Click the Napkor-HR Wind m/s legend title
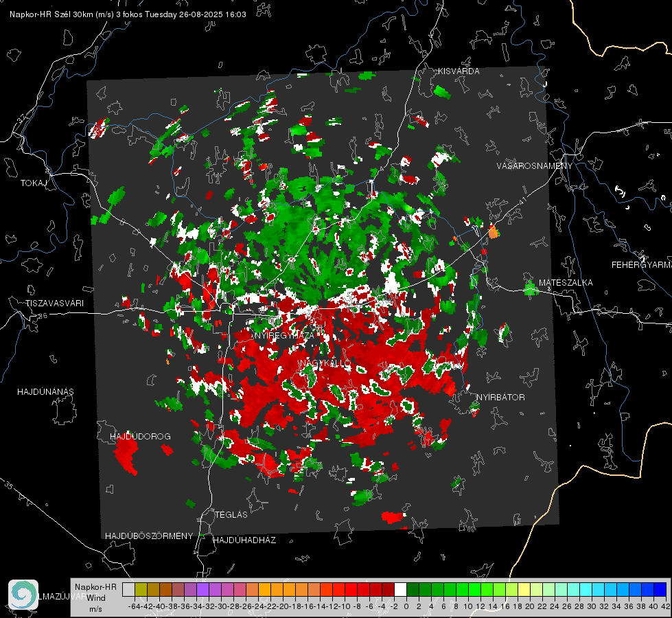Viewport: 672px width, 618px height. pyautogui.click(x=95, y=598)
